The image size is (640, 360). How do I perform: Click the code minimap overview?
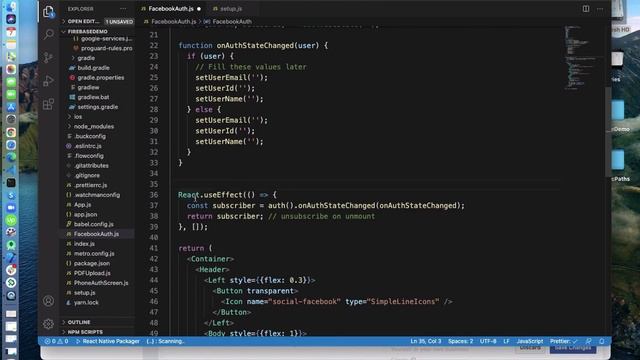[x=582, y=57]
